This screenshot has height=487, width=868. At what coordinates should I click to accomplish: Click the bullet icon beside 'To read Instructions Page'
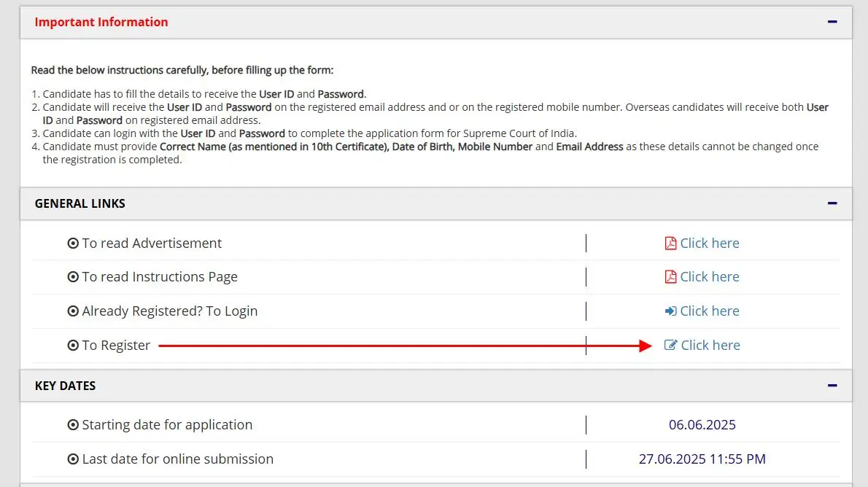coord(73,277)
